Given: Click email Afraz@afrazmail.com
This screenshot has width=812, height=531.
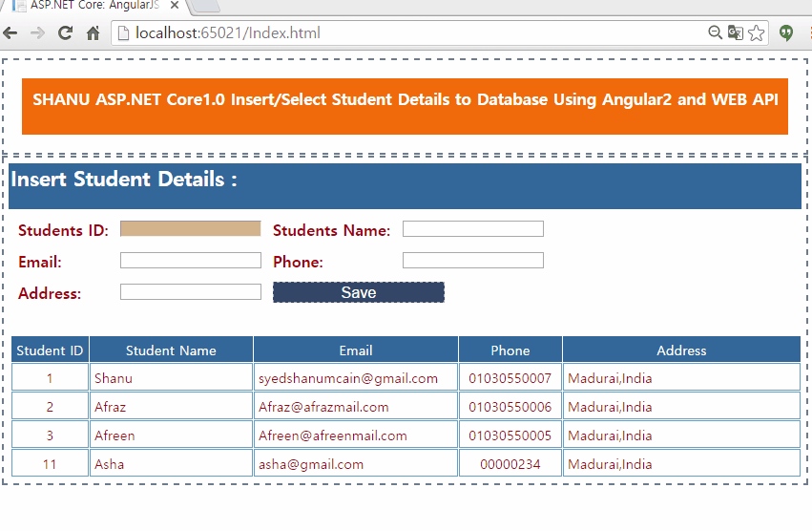Looking at the screenshot, I should tap(323, 407).
